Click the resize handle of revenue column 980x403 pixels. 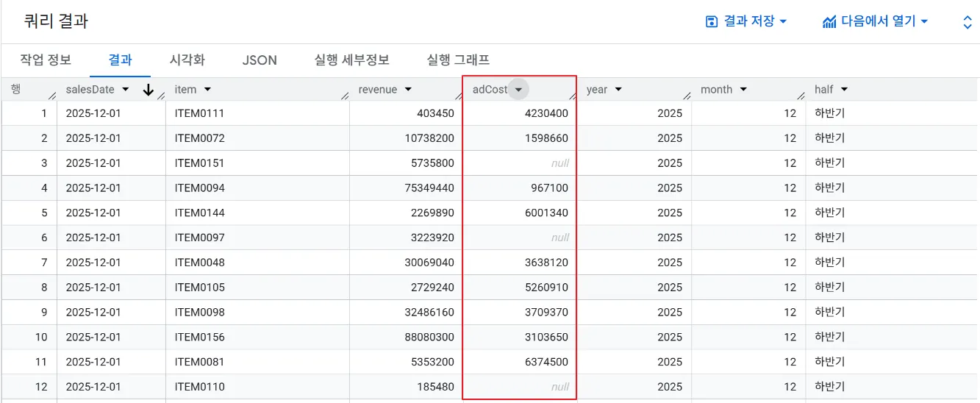[458, 96]
